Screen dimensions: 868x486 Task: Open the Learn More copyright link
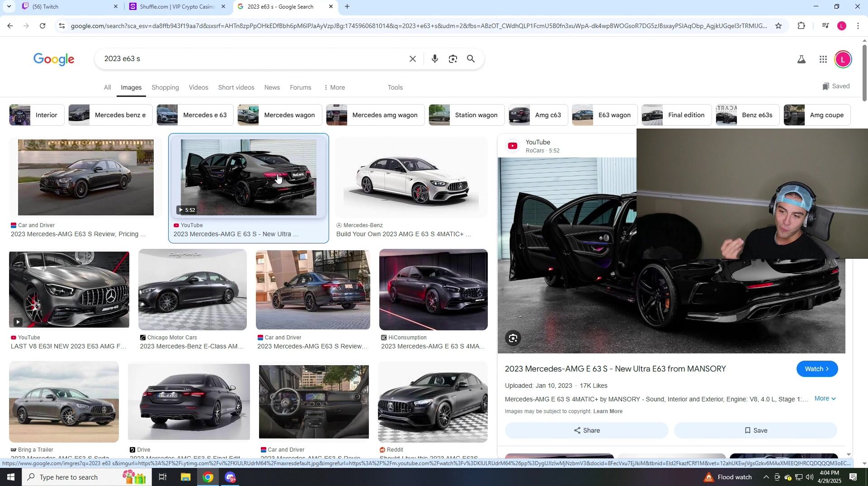608,411
